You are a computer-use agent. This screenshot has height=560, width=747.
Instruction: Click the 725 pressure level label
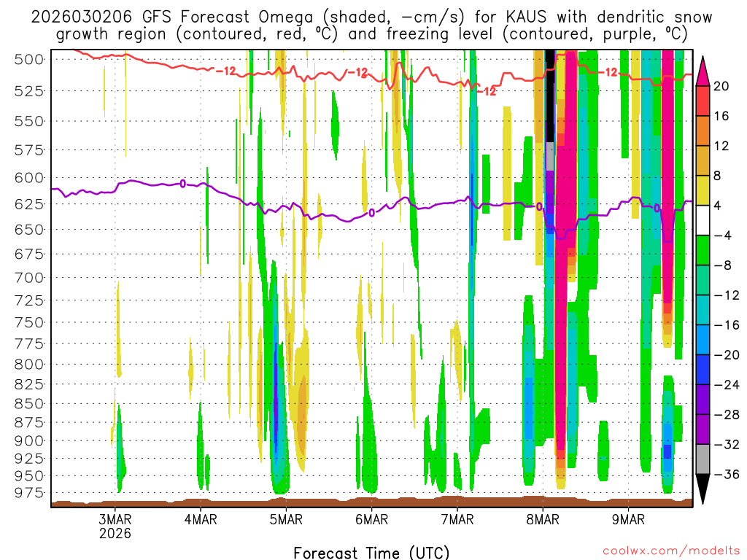click(x=28, y=300)
